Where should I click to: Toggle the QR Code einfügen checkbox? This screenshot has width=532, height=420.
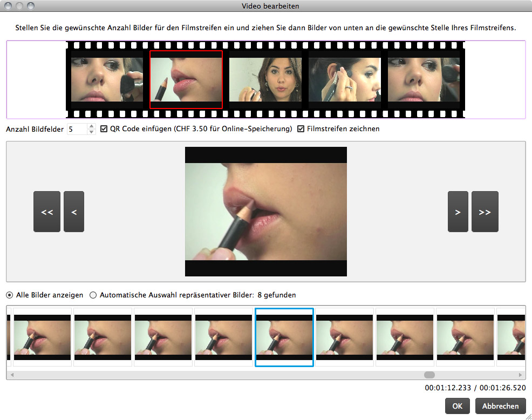[x=104, y=129]
